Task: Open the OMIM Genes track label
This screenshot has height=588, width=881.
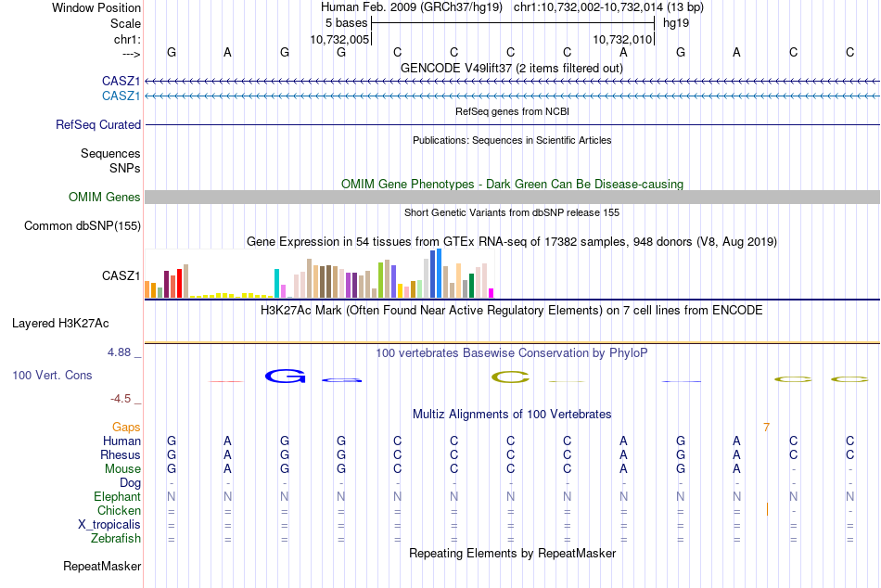Action: [x=105, y=198]
